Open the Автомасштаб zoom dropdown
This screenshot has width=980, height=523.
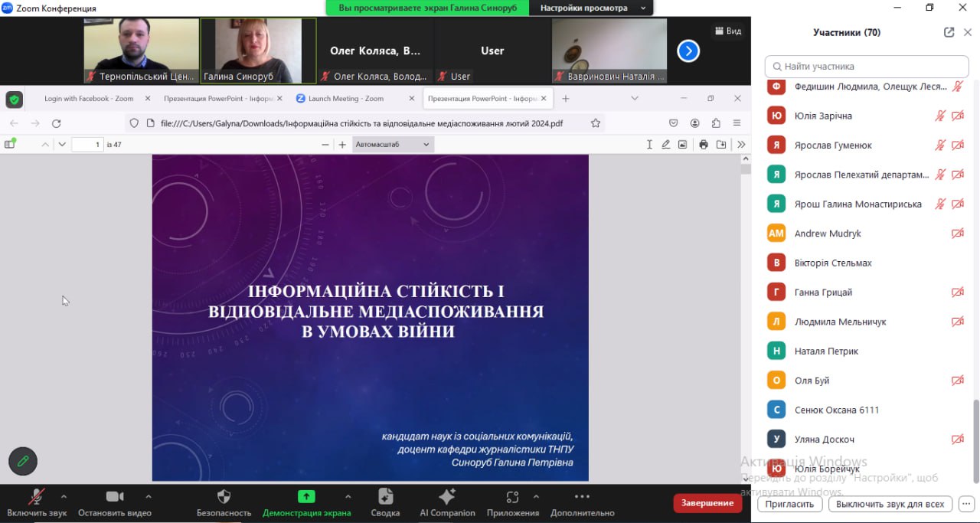[393, 144]
